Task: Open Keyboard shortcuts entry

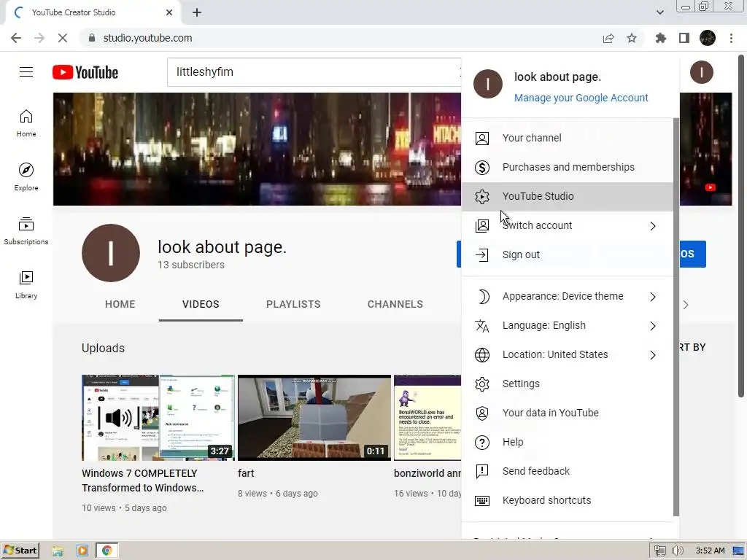Action: click(x=567, y=500)
